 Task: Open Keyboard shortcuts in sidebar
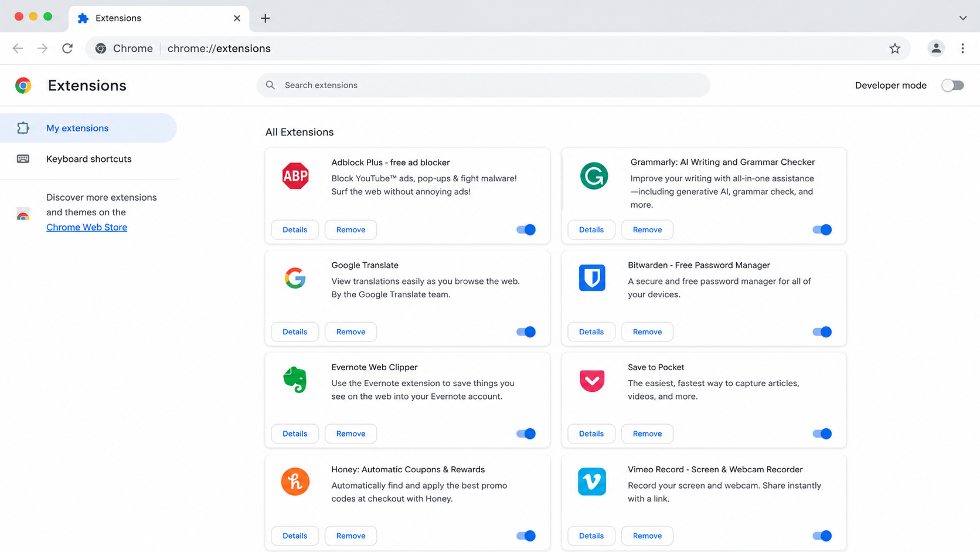tap(88, 159)
